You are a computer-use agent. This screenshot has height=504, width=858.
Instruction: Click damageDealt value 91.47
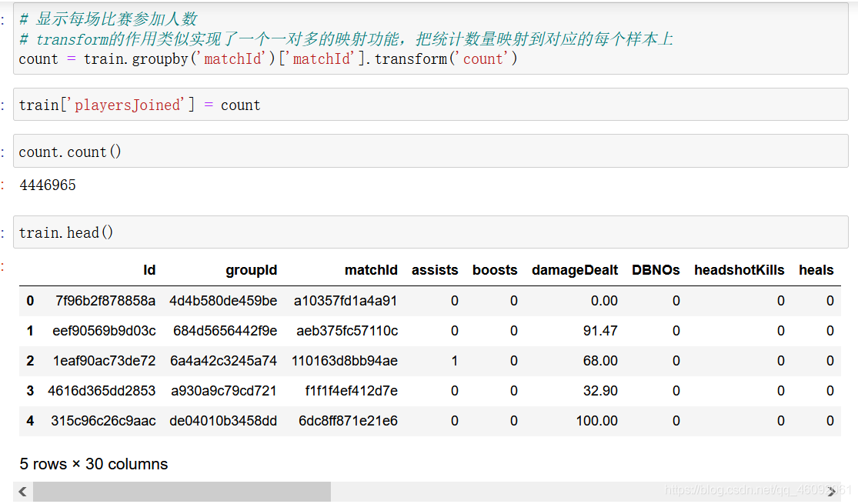pos(600,331)
